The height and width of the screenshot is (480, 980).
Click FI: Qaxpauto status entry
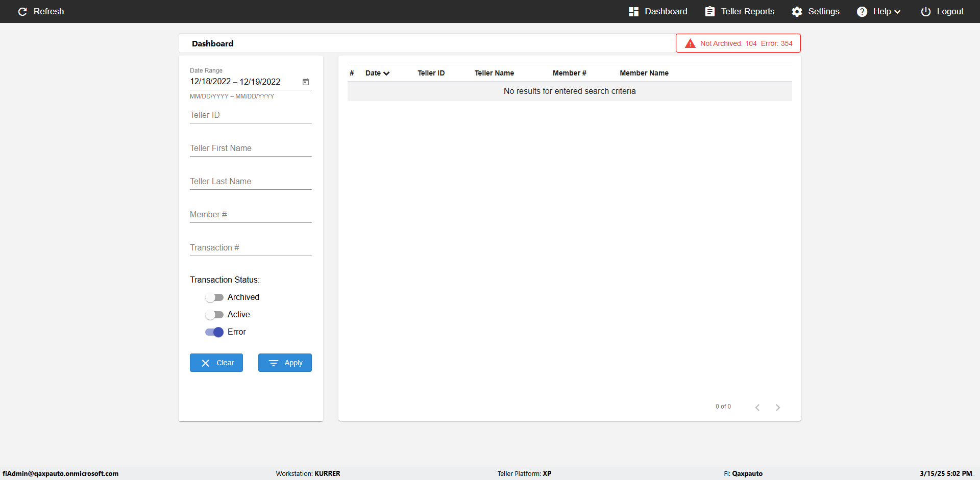(743, 473)
